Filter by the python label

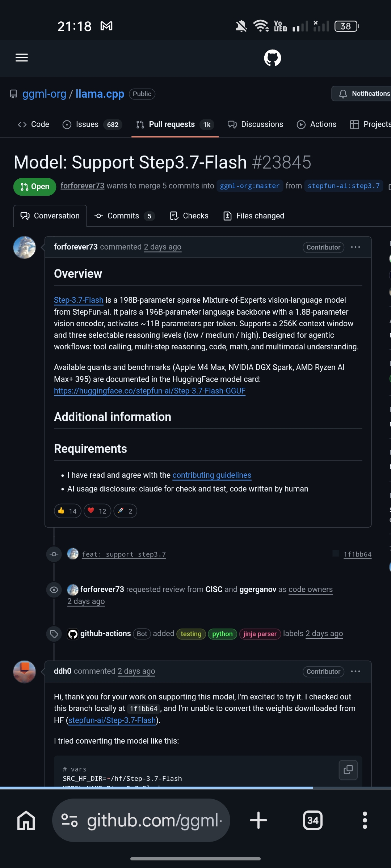tap(223, 634)
